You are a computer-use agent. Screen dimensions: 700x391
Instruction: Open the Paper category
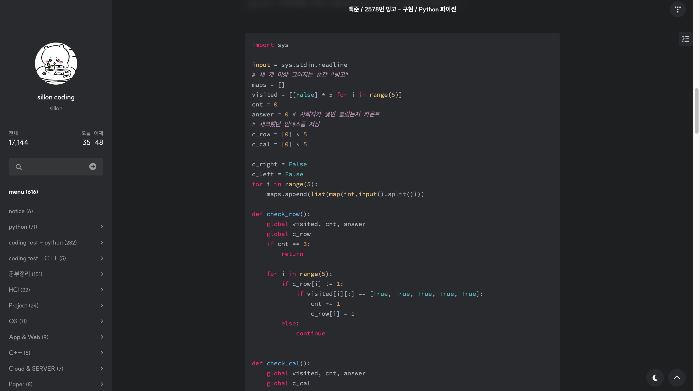(21, 384)
